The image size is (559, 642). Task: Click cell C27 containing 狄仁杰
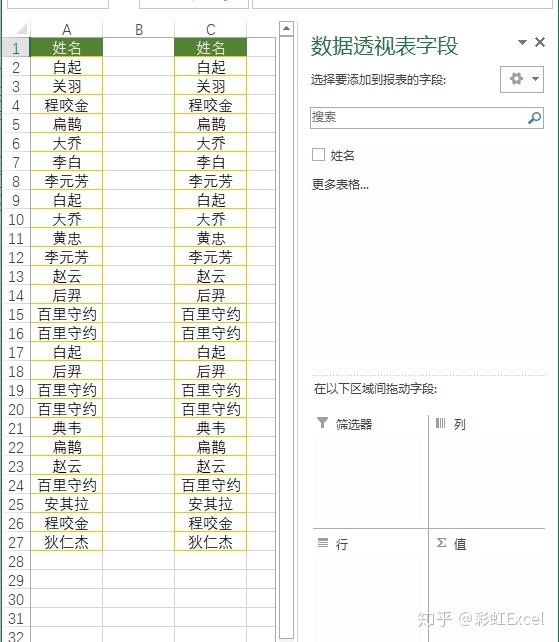click(210, 543)
